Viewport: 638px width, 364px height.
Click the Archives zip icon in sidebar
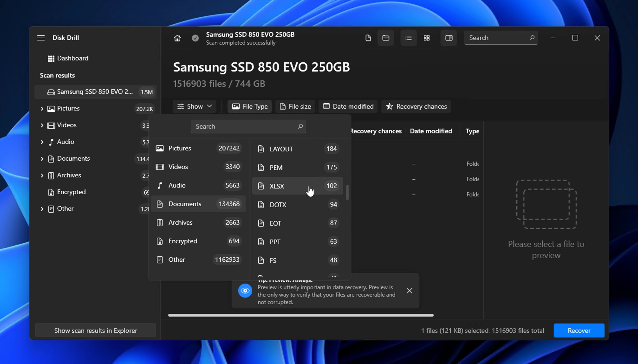coord(51,175)
